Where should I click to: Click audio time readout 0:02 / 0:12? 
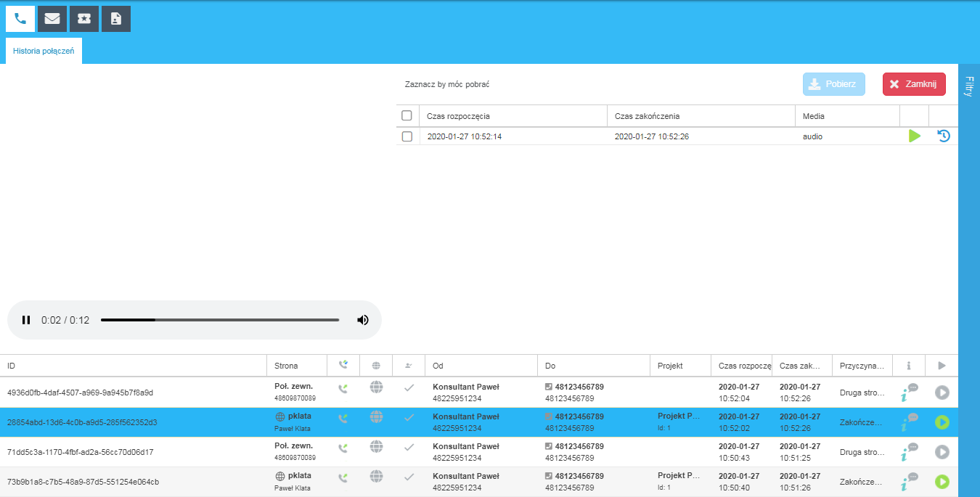(65, 320)
